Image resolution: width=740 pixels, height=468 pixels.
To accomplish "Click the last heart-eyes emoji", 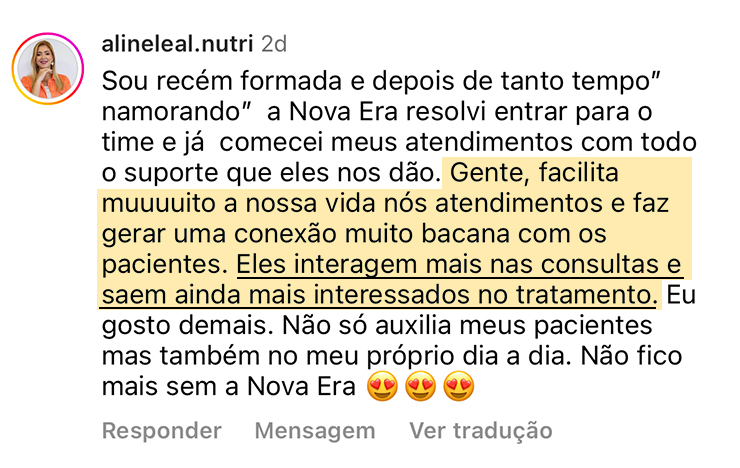I will 459,386.
